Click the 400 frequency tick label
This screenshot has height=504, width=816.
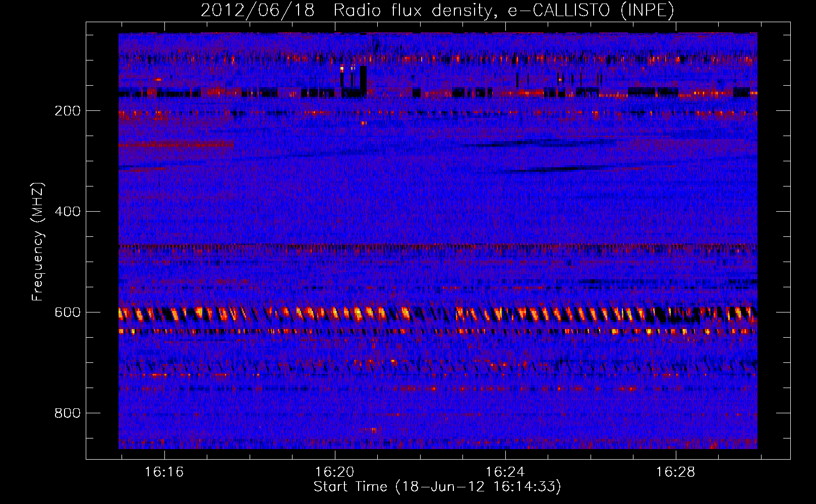[68, 212]
